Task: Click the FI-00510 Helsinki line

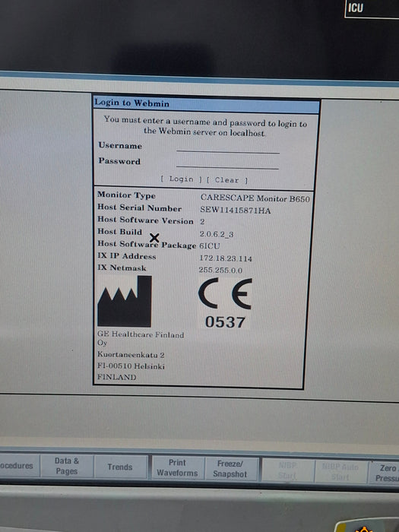Action: (131, 366)
